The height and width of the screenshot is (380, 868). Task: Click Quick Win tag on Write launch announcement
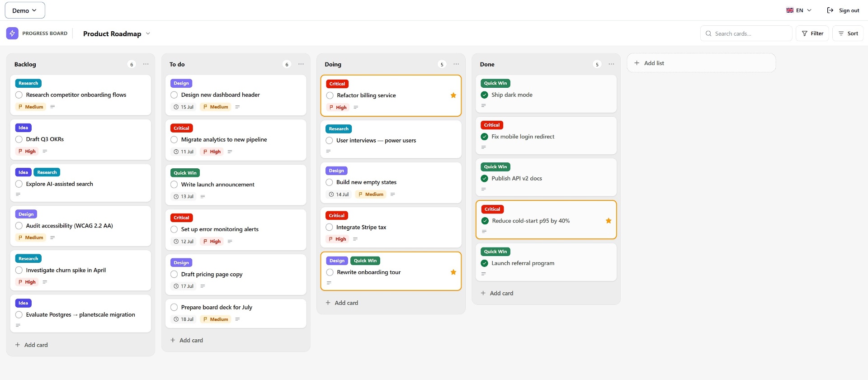coord(185,173)
